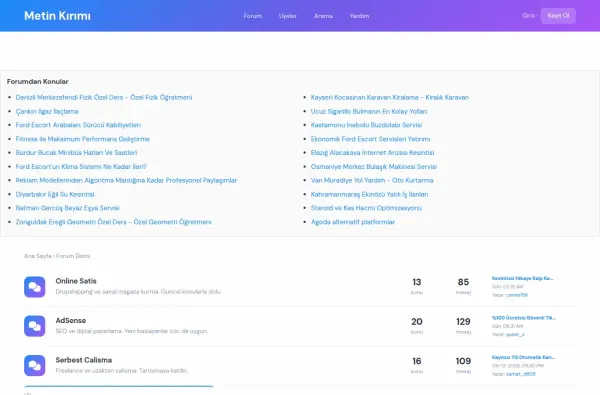Open the author profile in Serbest Calisma row
Viewport: 600px width, 395px height.
pyautogui.click(x=521, y=374)
